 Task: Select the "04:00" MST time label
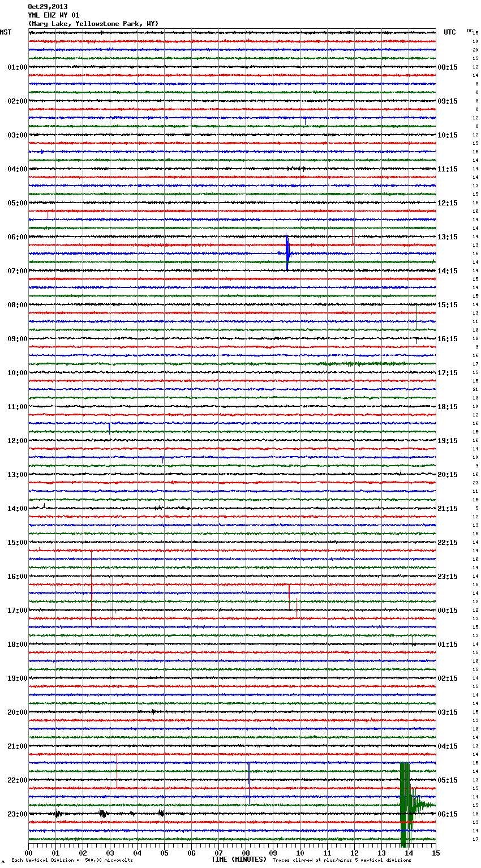(x=18, y=169)
